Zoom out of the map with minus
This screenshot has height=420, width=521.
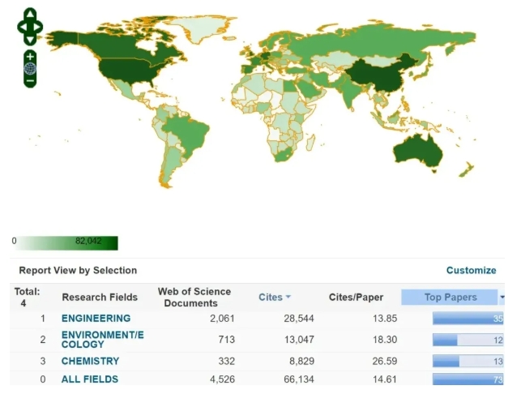[30, 81]
